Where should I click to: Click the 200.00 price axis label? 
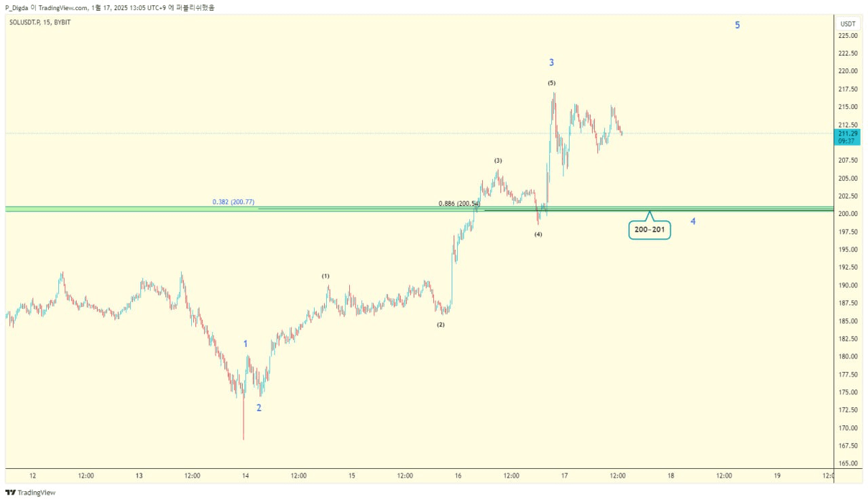848,214
